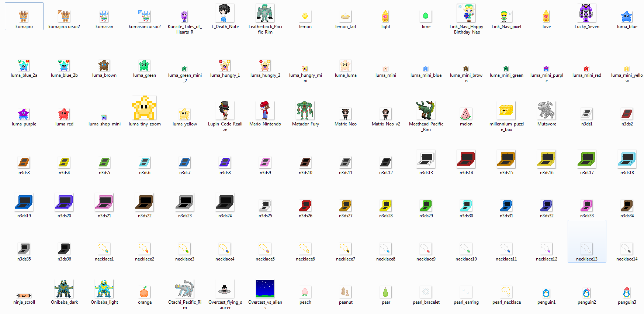
Task: Click the Matrix_Neo_v2 icon
Action: (x=385, y=114)
